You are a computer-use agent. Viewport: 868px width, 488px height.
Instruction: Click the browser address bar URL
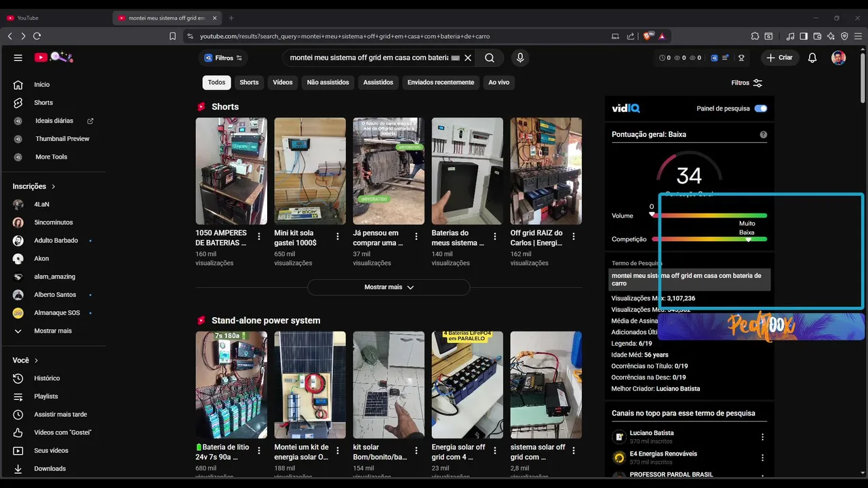[344, 36]
